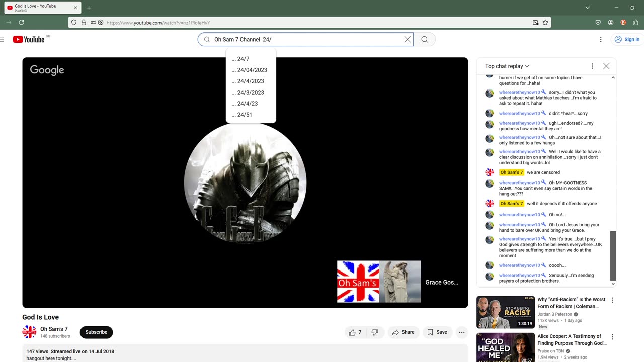
Task: Open the chat options three-dot menu
Action: [x=592, y=66]
